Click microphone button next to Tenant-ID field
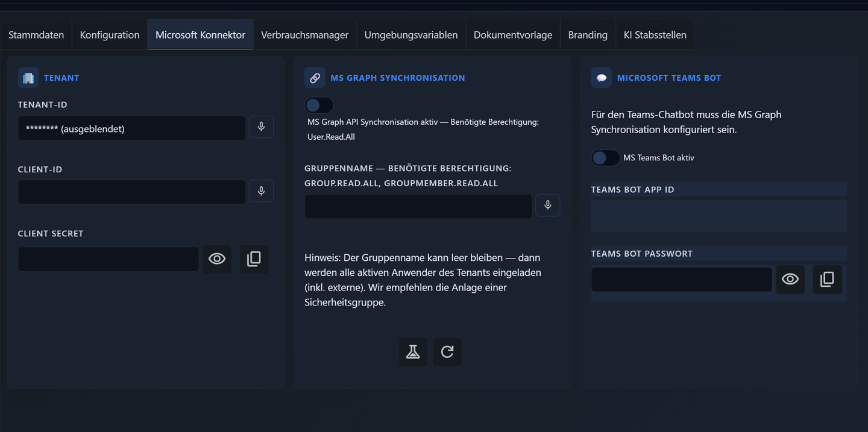The width and height of the screenshot is (868, 432). [x=261, y=127]
